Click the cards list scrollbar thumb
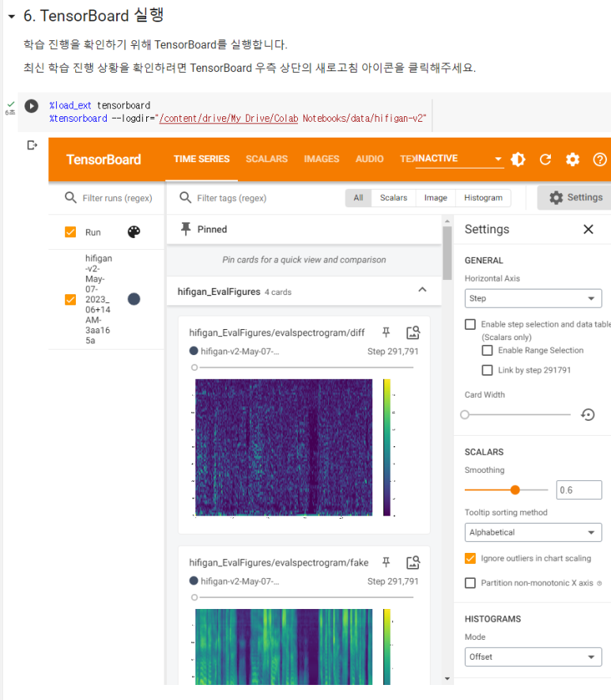Image resolution: width=611 pixels, height=700 pixels. point(447,253)
